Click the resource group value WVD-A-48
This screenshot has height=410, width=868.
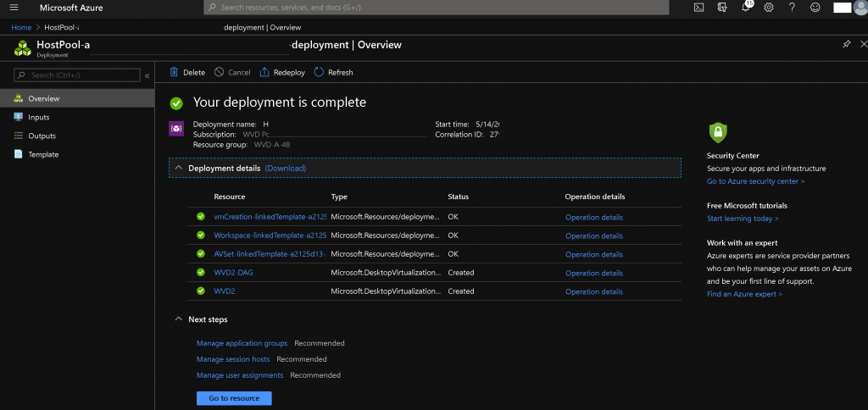[272, 145]
